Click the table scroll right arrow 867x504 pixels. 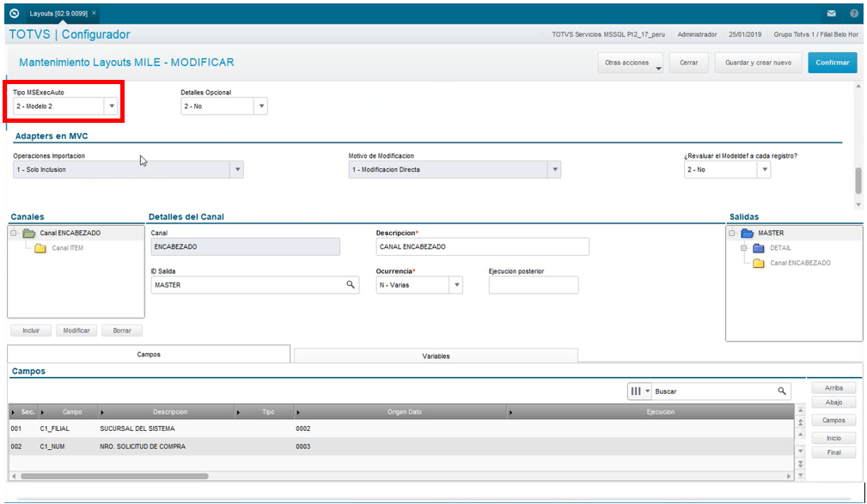pos(789,476)
